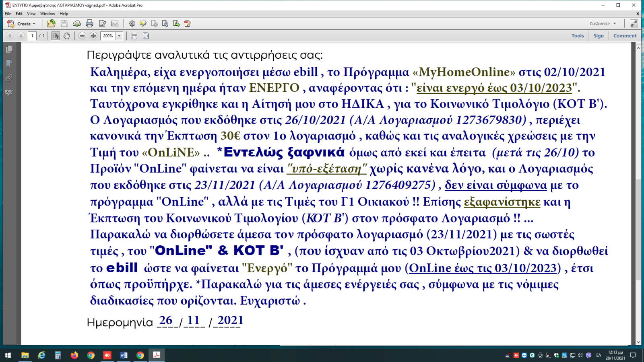Open the Create PDF button
This screenshot has width=644, height=362.
(x=21, y=24)
